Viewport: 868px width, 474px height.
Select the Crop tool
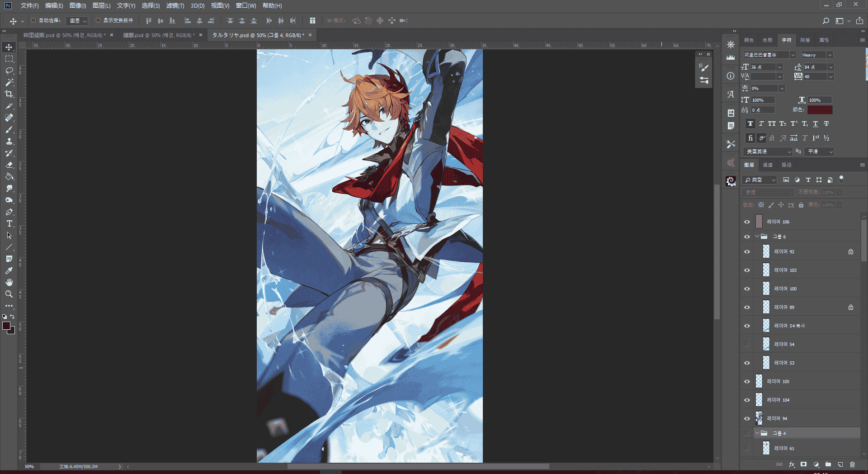point(9,95)
